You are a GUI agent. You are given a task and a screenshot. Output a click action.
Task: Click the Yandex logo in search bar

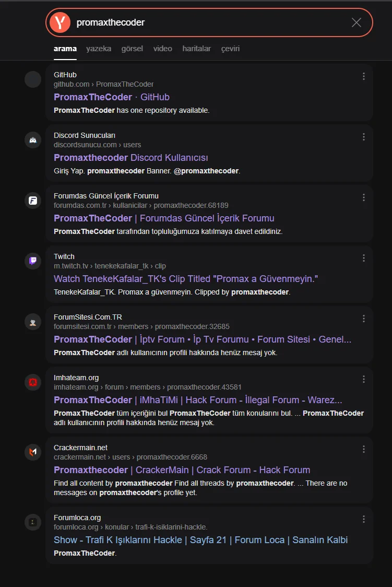coord(60,22)
